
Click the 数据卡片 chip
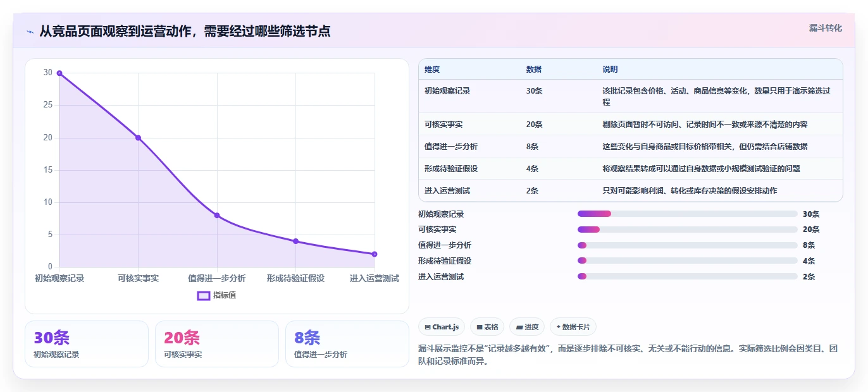573,327
